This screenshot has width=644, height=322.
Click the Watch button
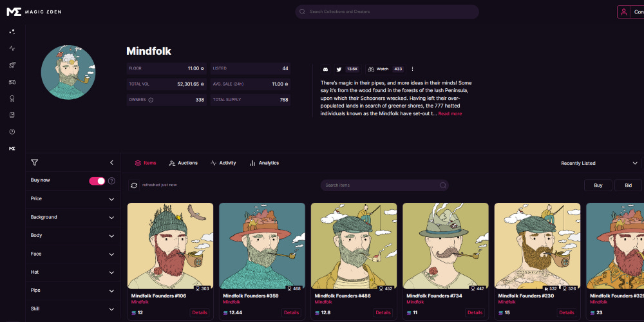[385, 69]
